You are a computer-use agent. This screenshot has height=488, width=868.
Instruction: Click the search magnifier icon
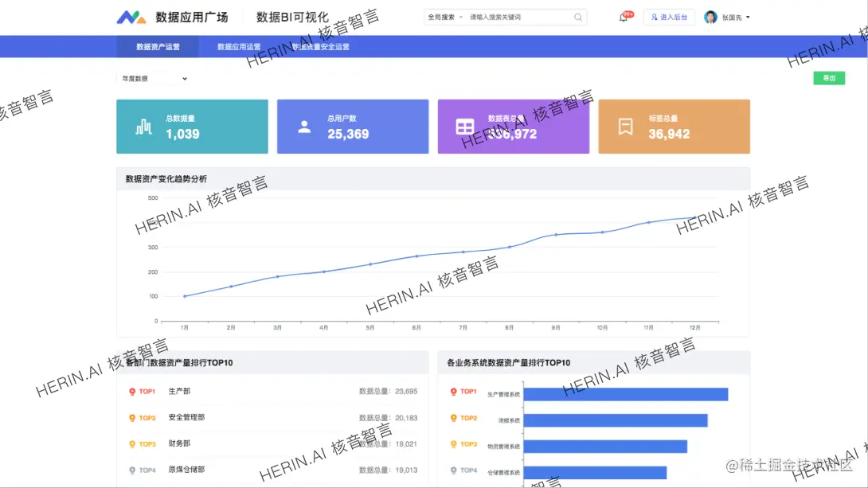point(578,16)
